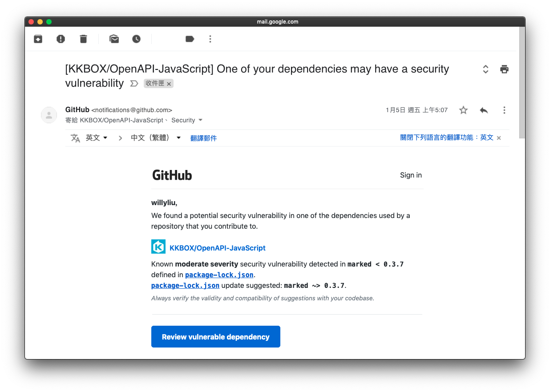Viewport: 550px width, 392px height.
Task: Click 'Always verify the validity' note
Action: (263, 298)
